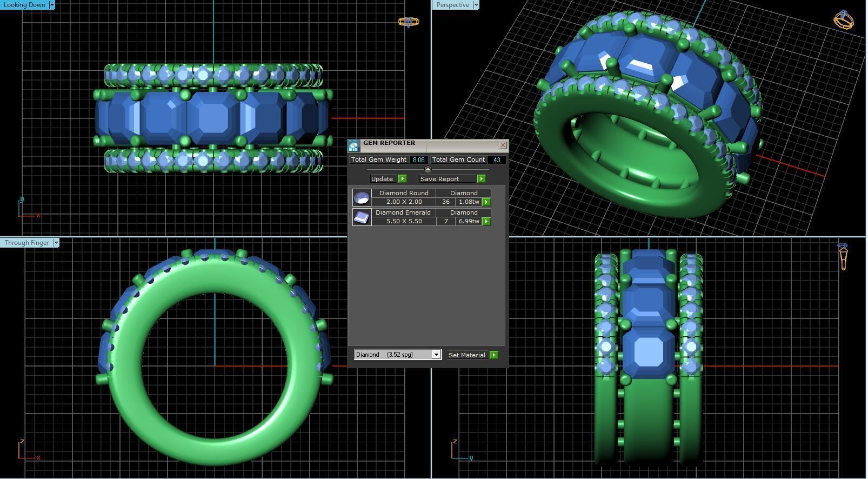
Task: Click the Set Material button label
Action: point(467,355)
